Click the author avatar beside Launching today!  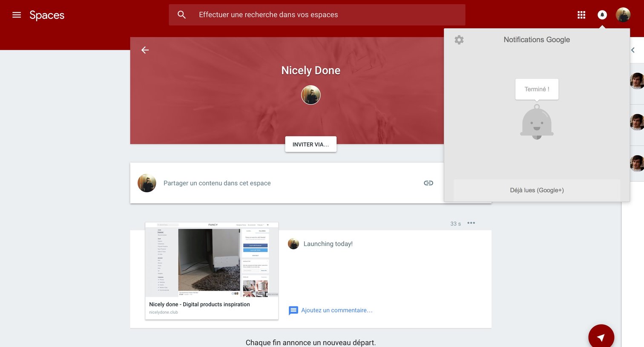click(x=293, y=244)
